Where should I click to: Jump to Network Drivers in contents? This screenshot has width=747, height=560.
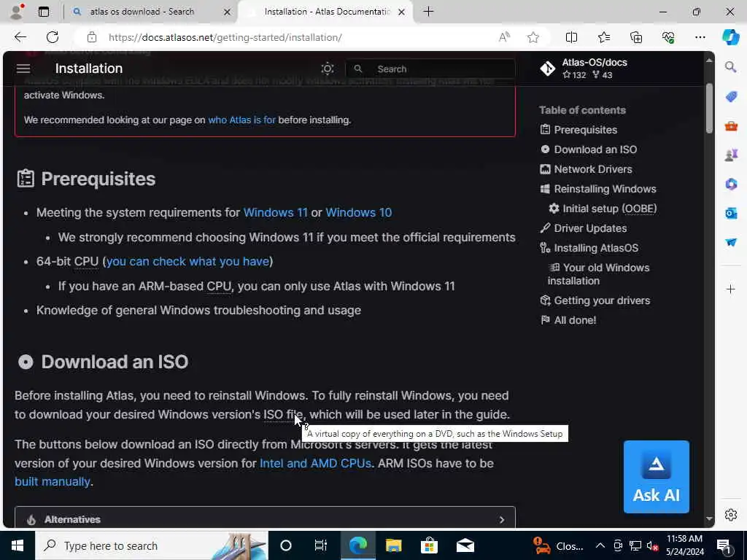(x=586, y=169)
